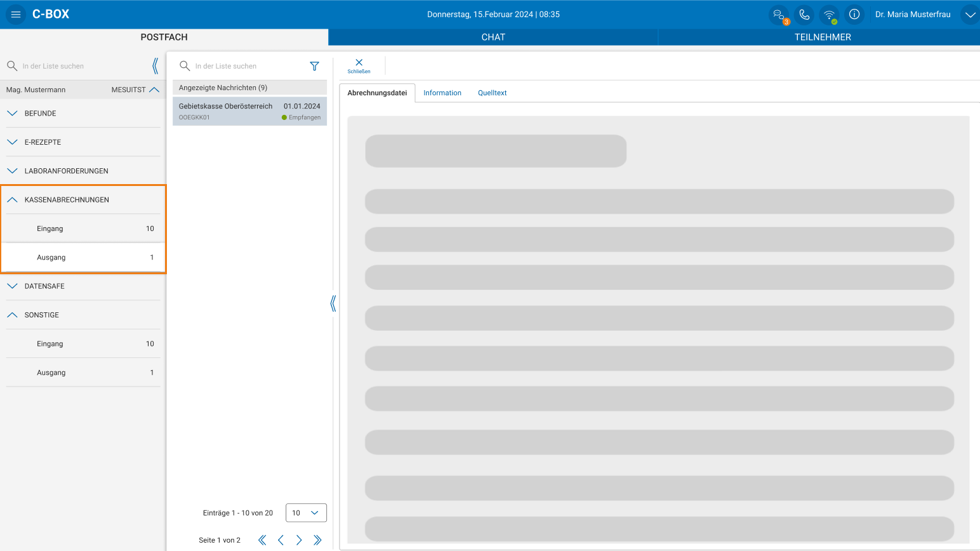
Task: Expand the BEFUNDE folder
Action: click(83, 114)
